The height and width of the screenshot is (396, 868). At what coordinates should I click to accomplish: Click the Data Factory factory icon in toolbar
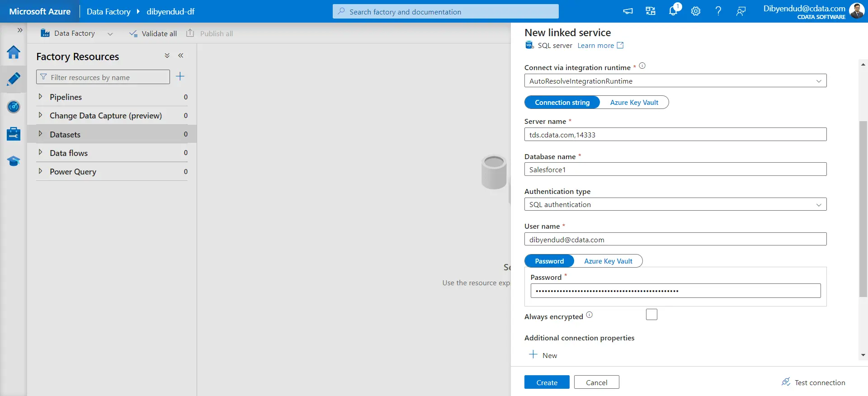coord(45,33)
